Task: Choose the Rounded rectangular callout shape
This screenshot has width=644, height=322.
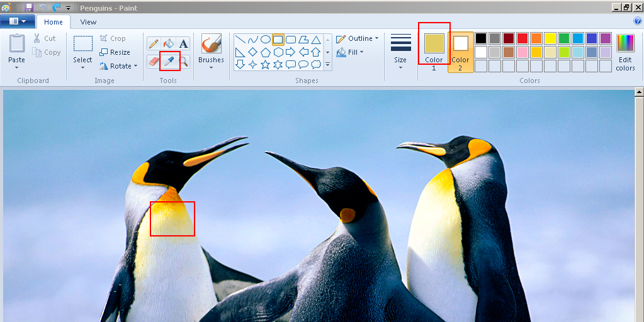Action: pyautogui.click(x=291, y=64)
